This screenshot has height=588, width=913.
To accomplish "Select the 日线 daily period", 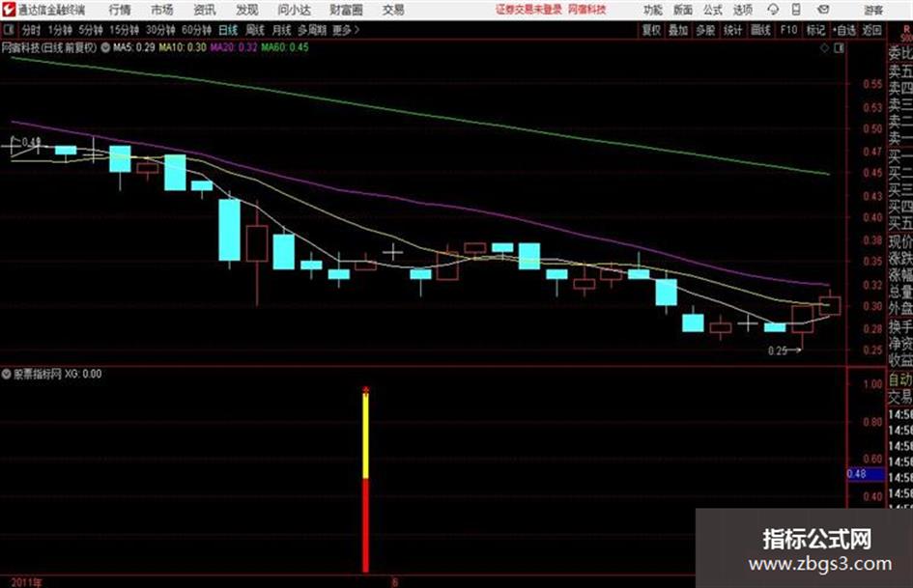I will [228, 30].
